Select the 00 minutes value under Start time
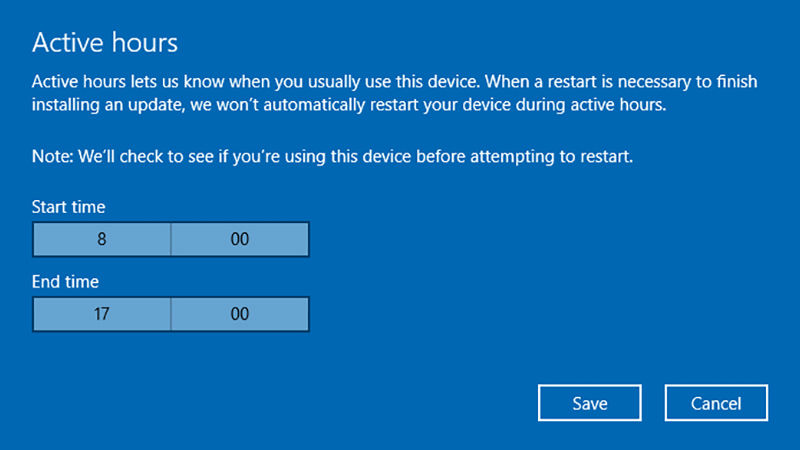 (240, 240)
